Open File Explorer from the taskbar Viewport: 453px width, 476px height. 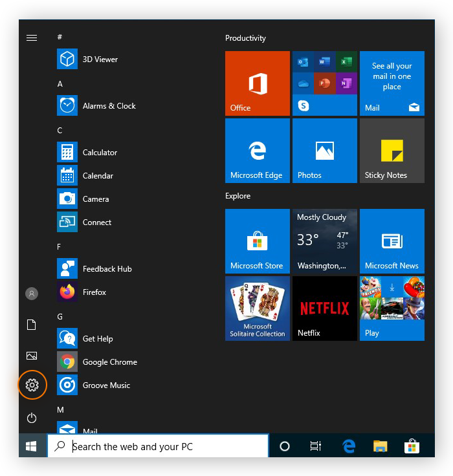380,446
